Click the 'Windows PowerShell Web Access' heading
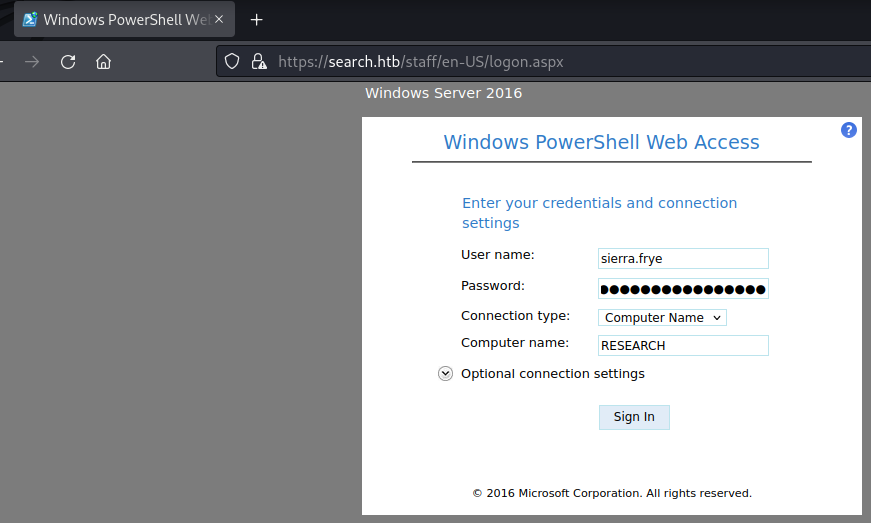The image size is (871, 523). click(601, 142)
